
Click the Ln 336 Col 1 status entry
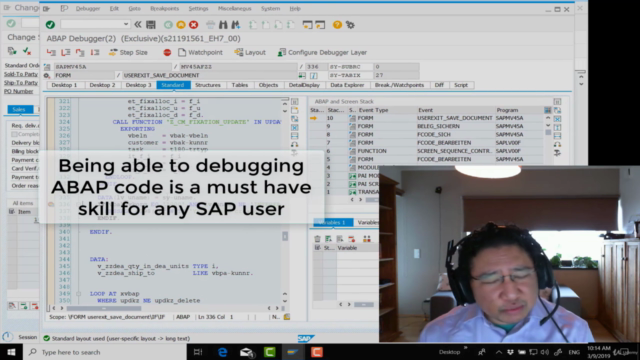coord(216,317)
